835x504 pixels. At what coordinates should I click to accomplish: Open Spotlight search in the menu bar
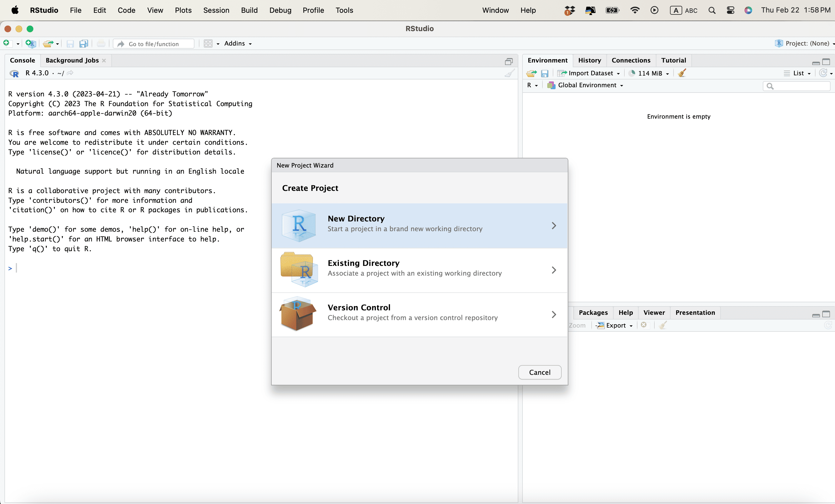click(x=712, y=10)
